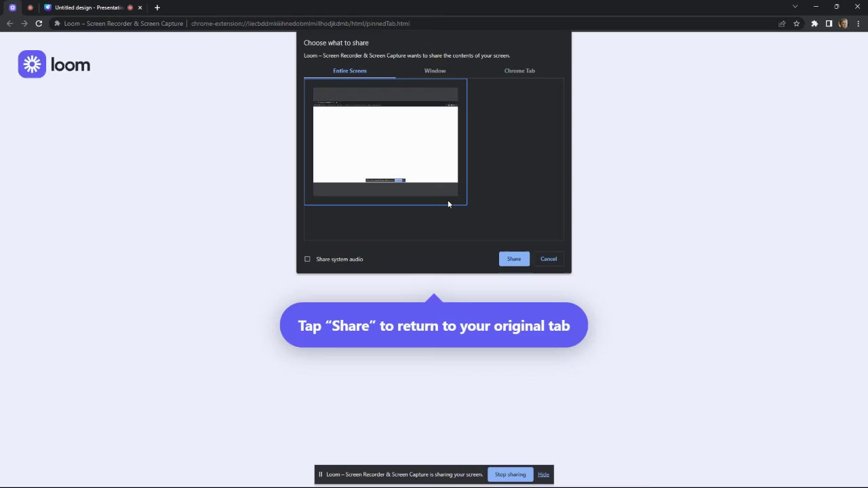This screenshot has width=868, height=488.
Task: Click the chrome-extension URL in the address bar
Action: tap(300, 23)
